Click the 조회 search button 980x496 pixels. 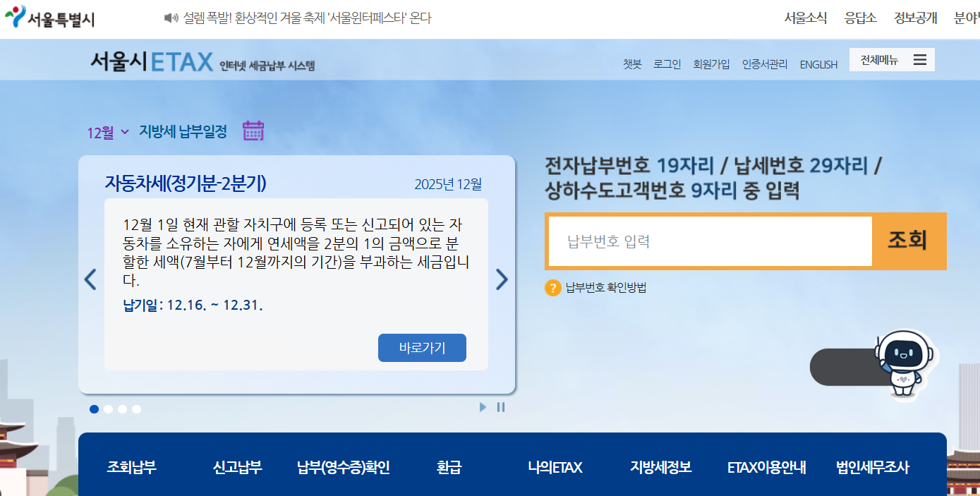(907, 241)
